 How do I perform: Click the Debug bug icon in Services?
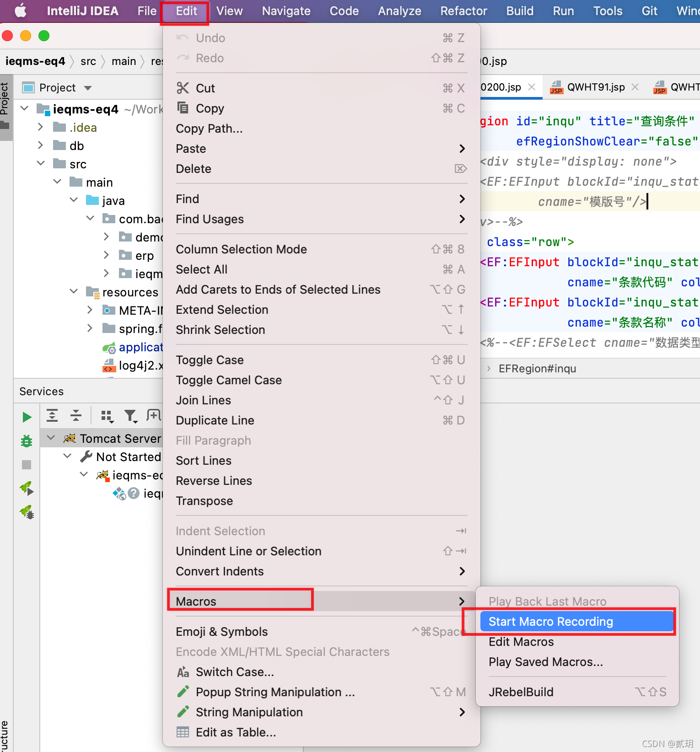[x=27, y=441]
